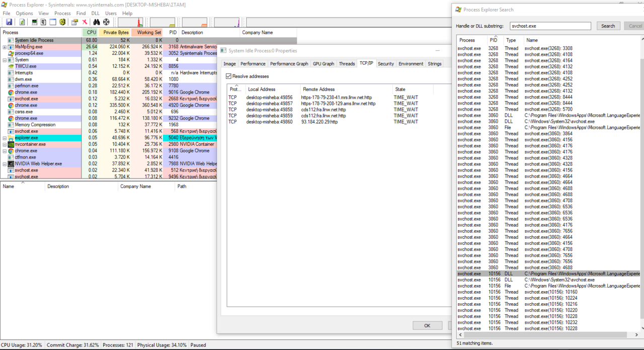Switch to the Security tab
644x350 pixels.
point(386,64)
